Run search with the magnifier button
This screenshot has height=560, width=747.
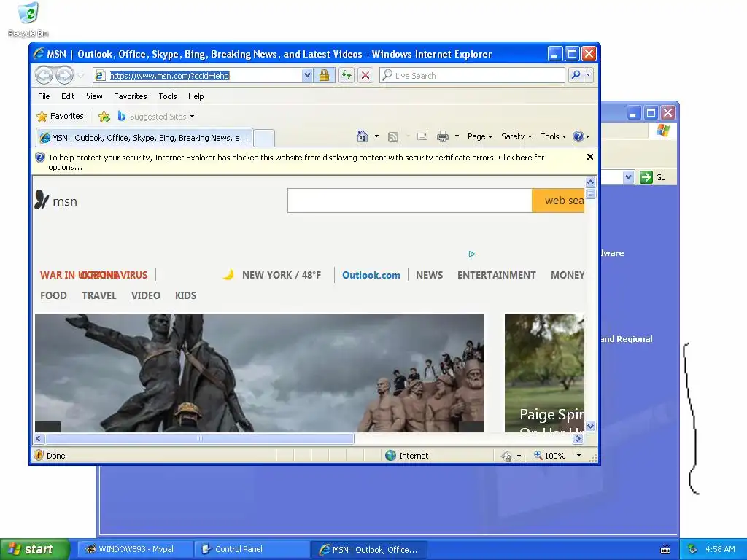(x=576, y=75)
